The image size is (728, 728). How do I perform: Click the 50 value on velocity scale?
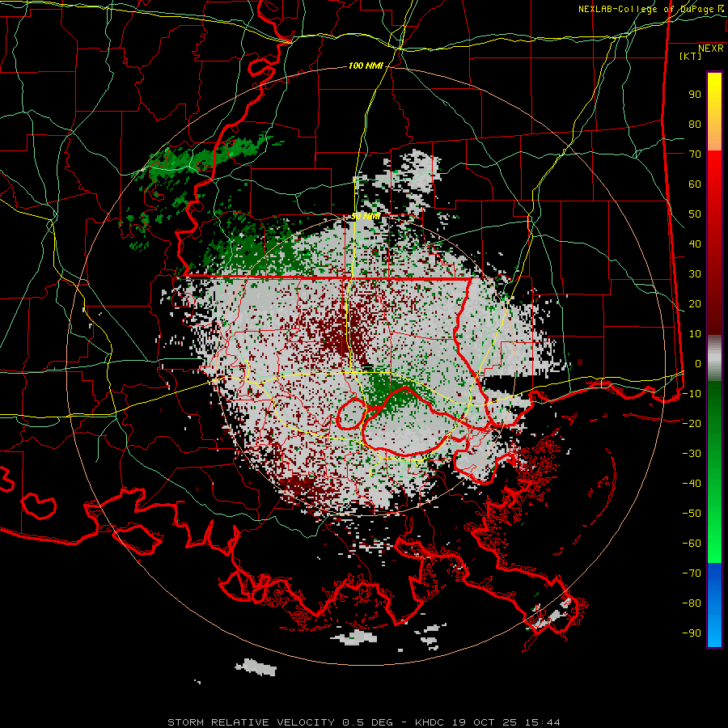point(695,214)
